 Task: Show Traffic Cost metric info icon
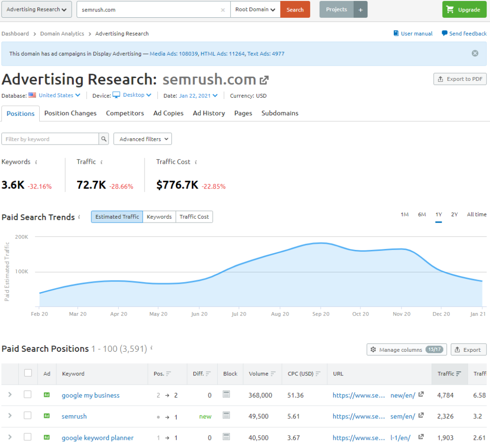click(196, 162)
